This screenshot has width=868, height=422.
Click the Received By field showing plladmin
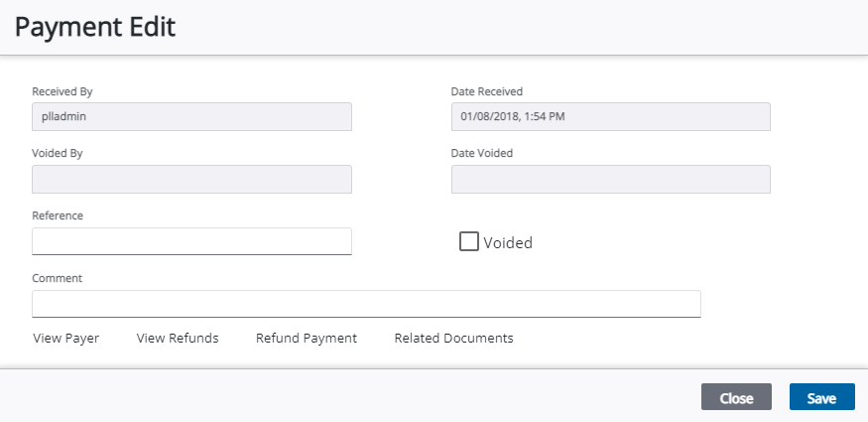coord(191,117)
